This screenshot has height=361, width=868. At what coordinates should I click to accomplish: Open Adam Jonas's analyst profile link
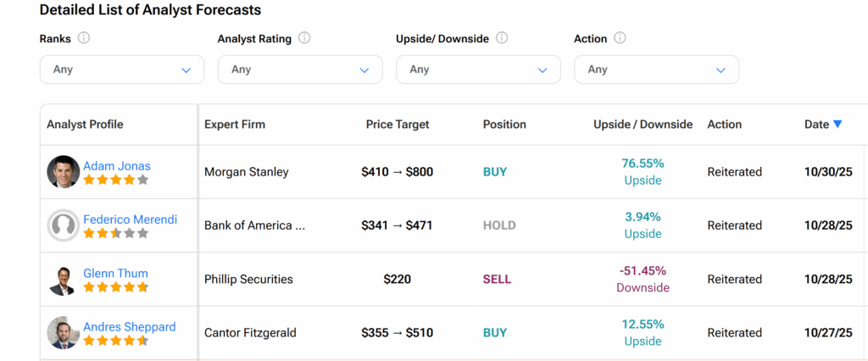tap(117, 166)
